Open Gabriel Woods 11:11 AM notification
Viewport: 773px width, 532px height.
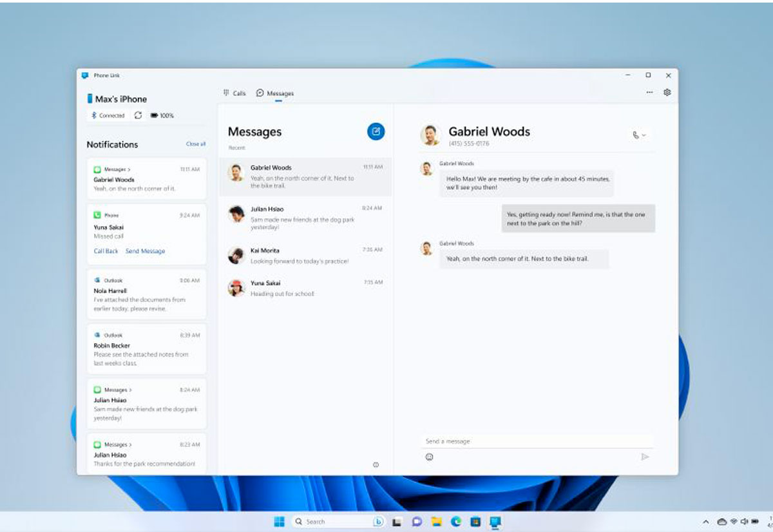[x=146, y=178]
